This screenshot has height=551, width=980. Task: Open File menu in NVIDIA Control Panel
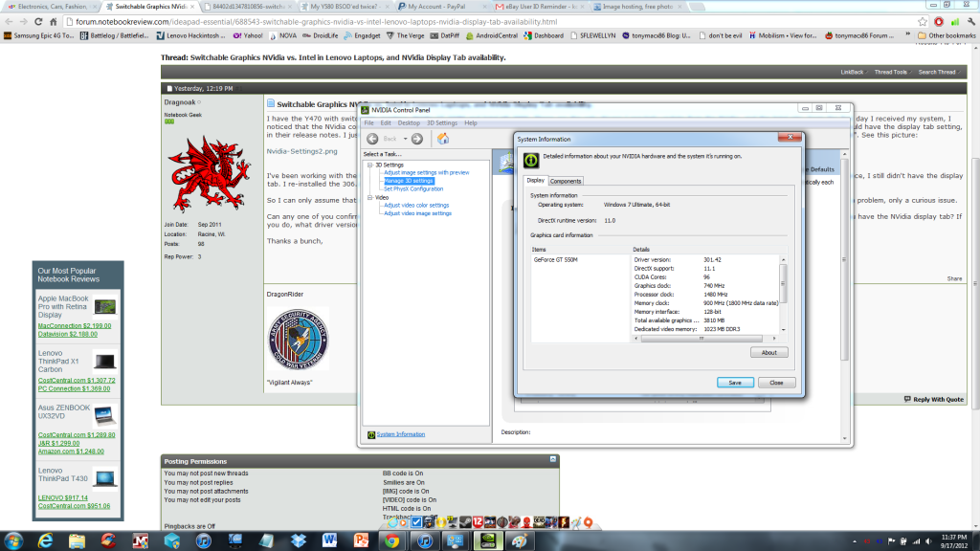coord(368,123)
